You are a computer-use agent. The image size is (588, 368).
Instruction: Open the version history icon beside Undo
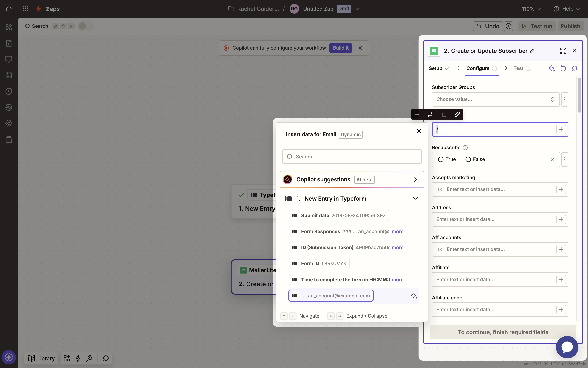[x=509, y=26]
